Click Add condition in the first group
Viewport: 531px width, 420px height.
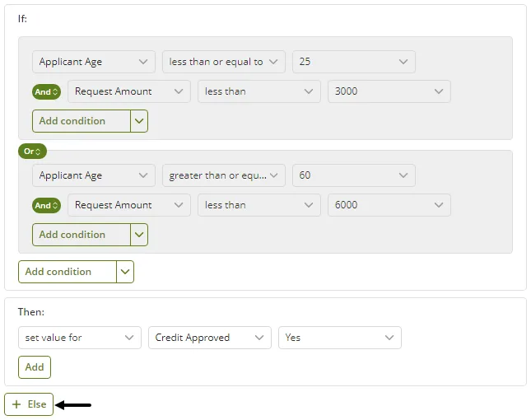[82, 121]
